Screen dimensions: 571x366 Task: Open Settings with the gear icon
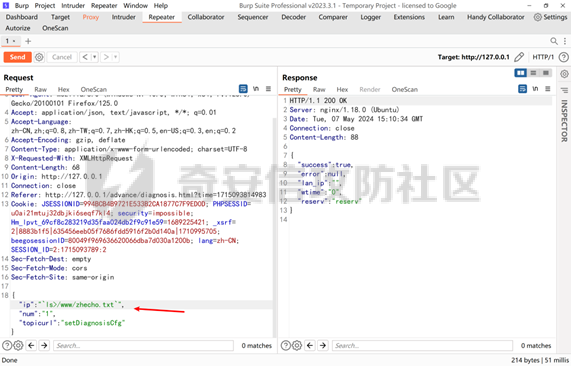pos(551,17)
